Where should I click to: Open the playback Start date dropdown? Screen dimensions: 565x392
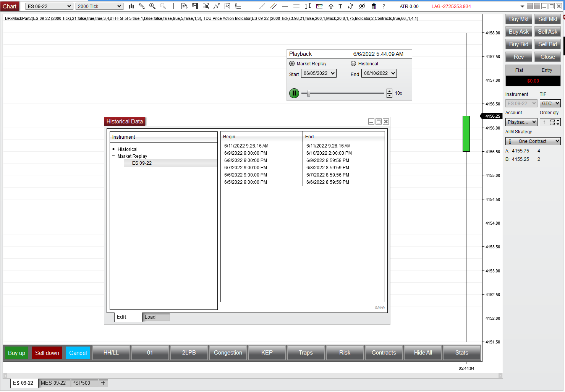pos(319,73)
